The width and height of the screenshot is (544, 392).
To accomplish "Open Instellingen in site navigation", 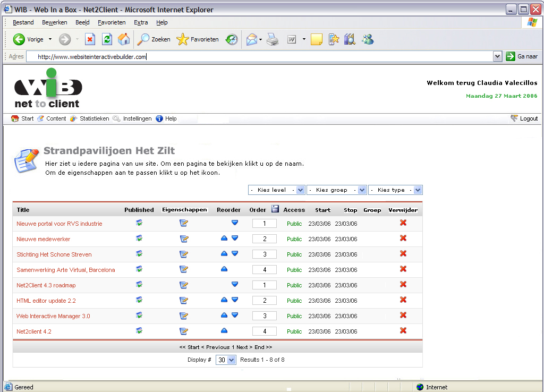I will click(x=132, y=118).
